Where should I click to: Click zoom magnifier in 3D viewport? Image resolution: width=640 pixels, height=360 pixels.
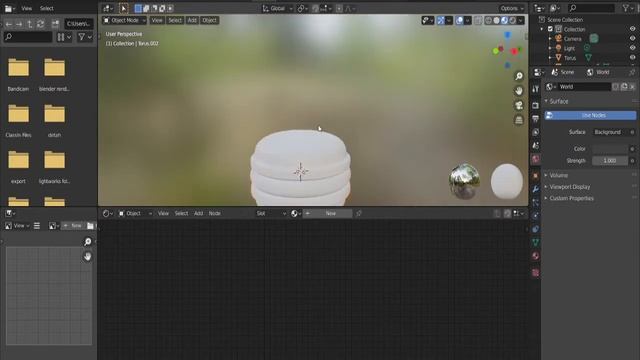pyautogui.click(x=519, y=76)
